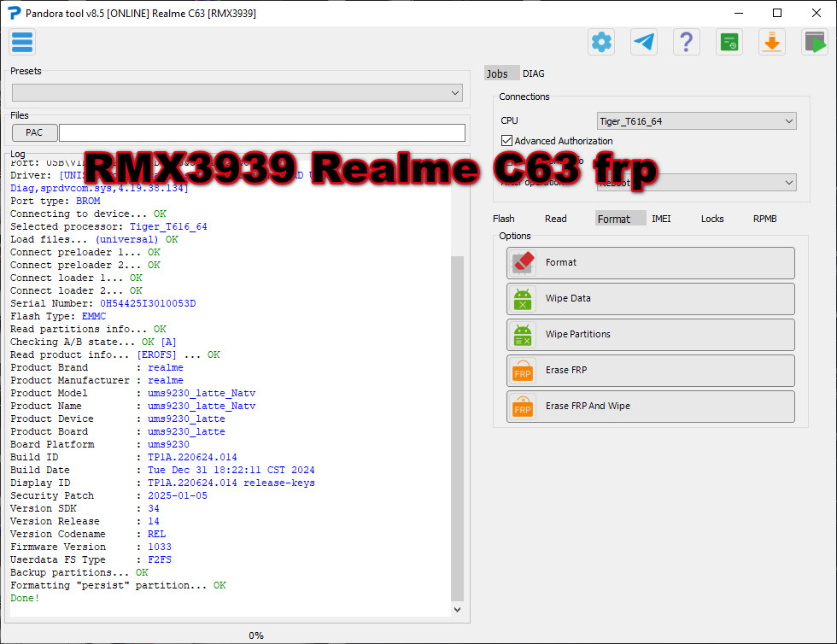
Task: Open the Locks tab
Action: coord(712,219)
